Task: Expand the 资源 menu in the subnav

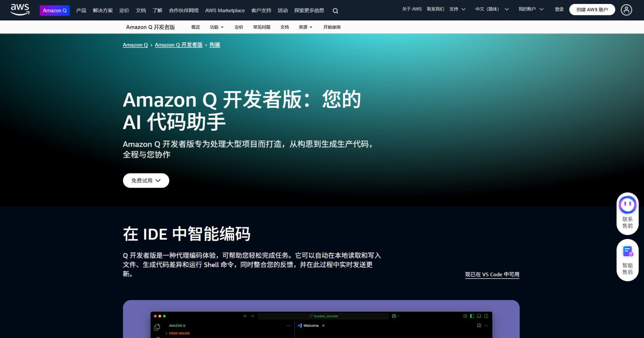Action: [305, 27]
